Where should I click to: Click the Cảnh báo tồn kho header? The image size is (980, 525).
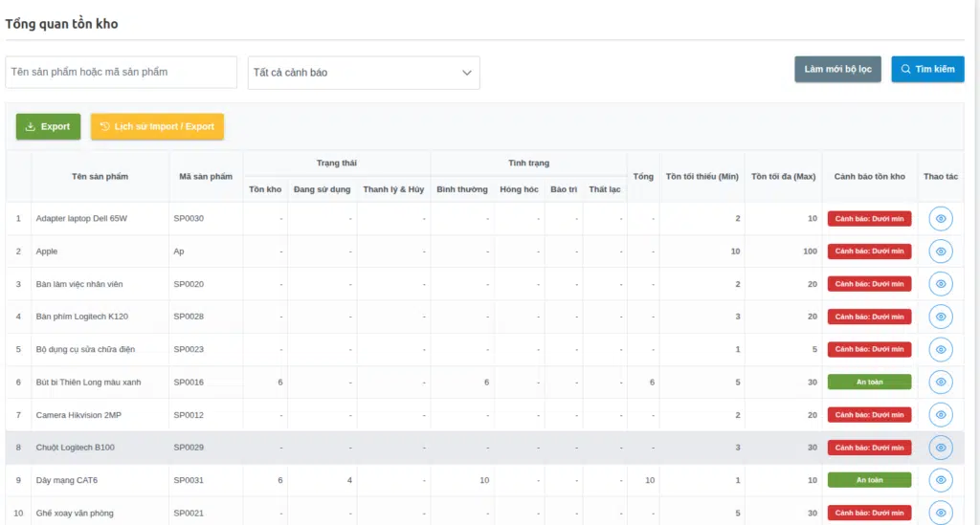869,177
